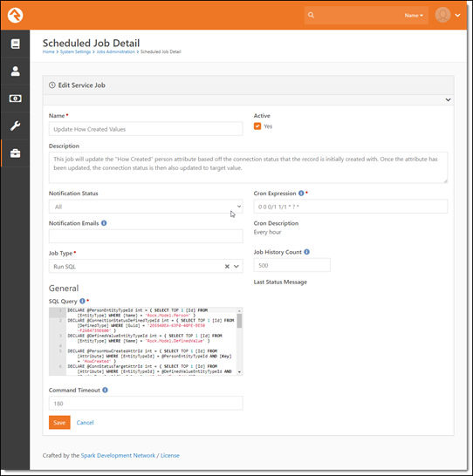This screenshot has width=473, height=476.
Task: Open the briefcase tools sidebar icon
Action: (15, 153)
